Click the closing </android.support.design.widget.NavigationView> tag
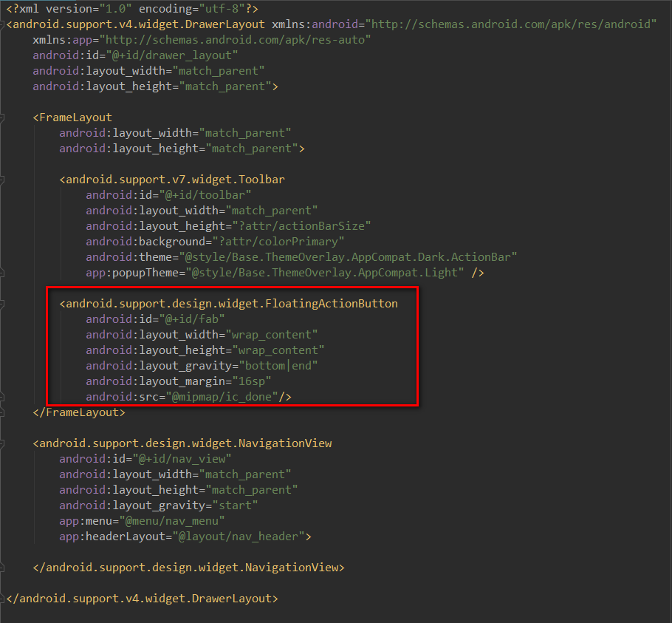 click(x=188, y=568)
